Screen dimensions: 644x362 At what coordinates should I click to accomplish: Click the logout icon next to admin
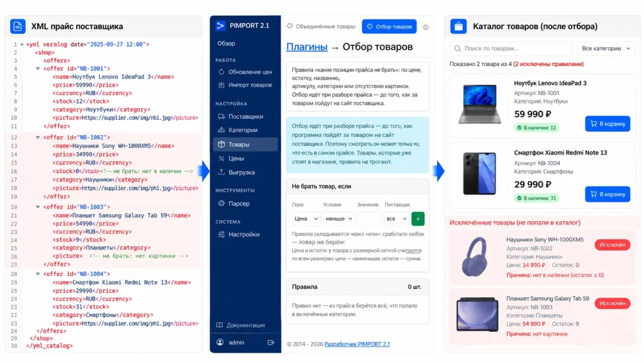[x=270, y=343]
